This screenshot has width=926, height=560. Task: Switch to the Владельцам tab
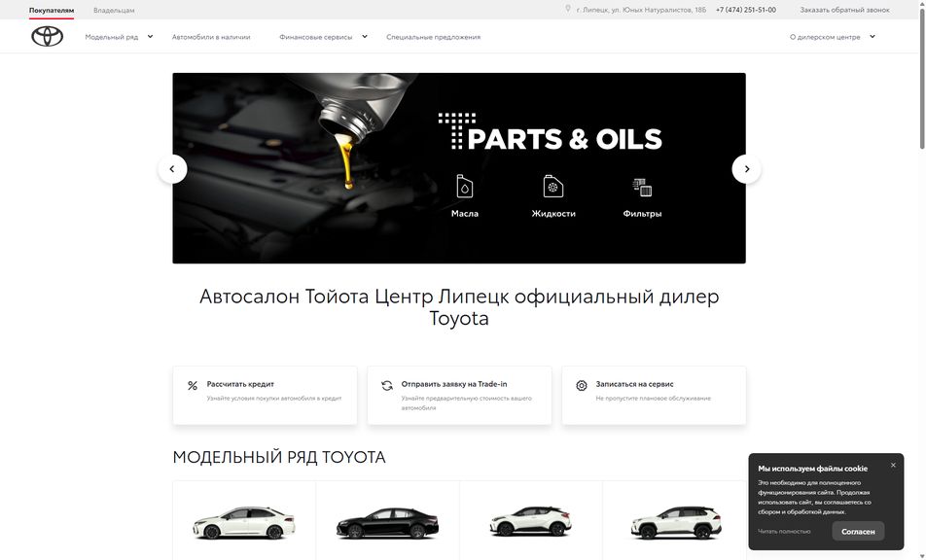click(114, 10)
